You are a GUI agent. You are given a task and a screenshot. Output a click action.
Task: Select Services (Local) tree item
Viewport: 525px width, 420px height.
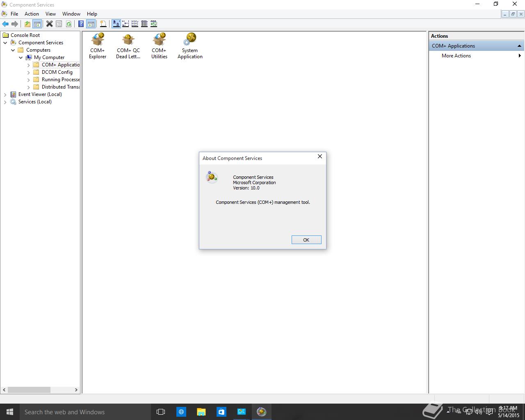point(35,102)
